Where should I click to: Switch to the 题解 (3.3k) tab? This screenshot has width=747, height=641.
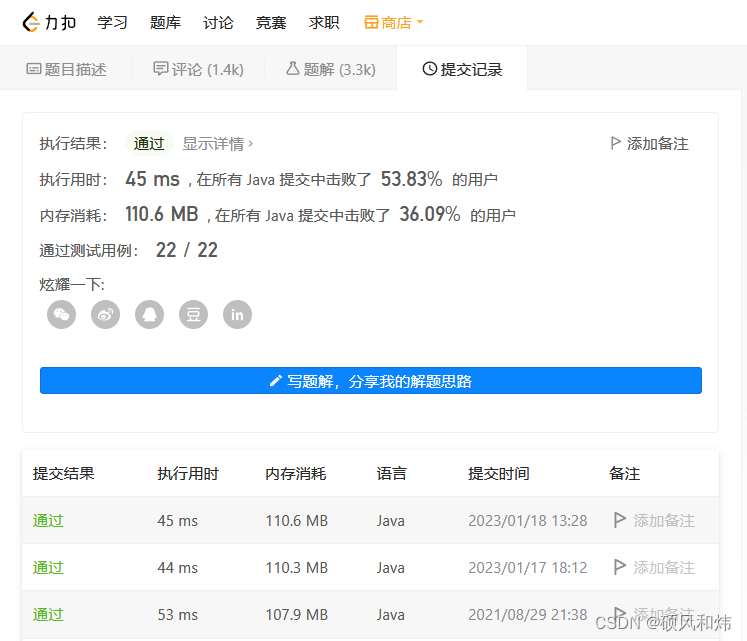click(331, 70)
